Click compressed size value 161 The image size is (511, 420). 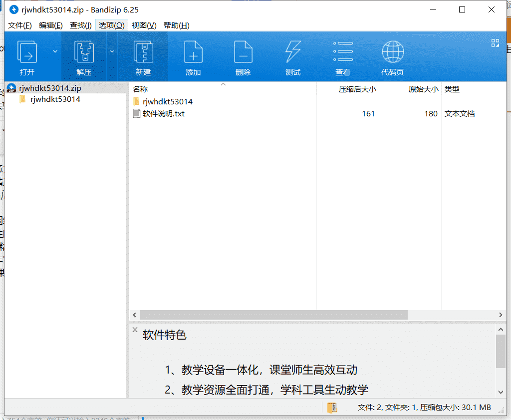368,113
